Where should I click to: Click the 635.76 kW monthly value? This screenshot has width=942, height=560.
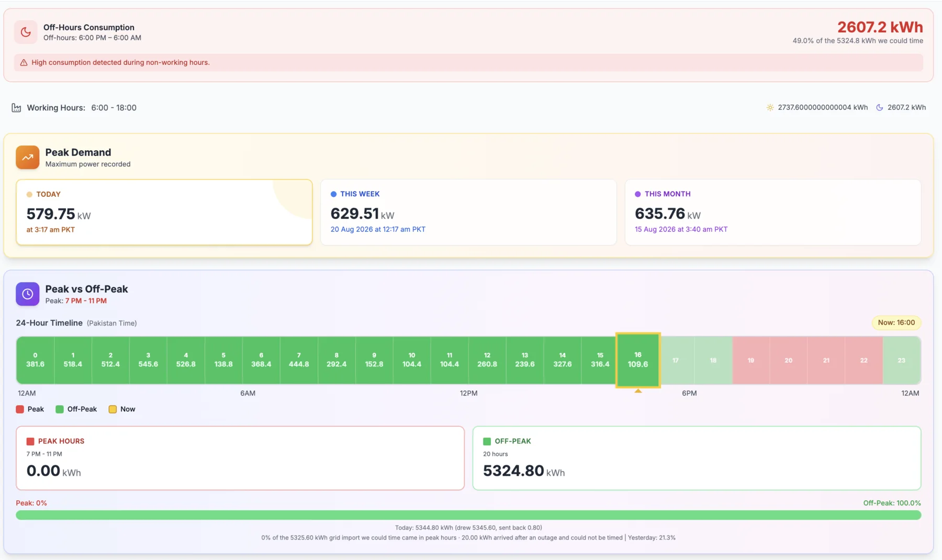667,214
